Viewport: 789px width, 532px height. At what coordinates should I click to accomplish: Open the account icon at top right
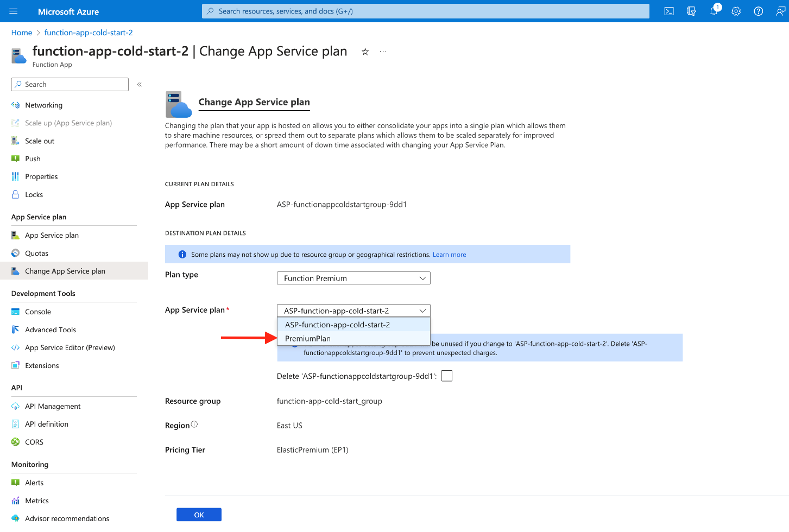(x=780, y=11)
